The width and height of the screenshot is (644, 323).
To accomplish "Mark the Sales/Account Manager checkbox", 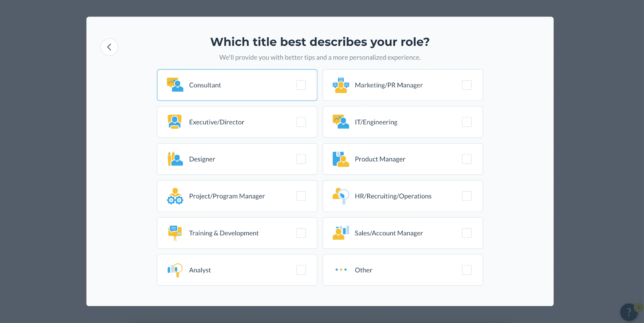I will coord(467,233).
